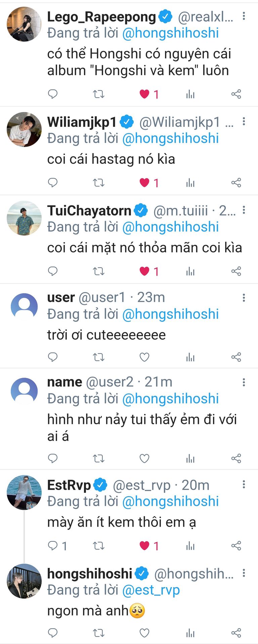Screen dimensions: 258x644
Task: Open TuiChayatorn's profile picture
Action: 24,218
